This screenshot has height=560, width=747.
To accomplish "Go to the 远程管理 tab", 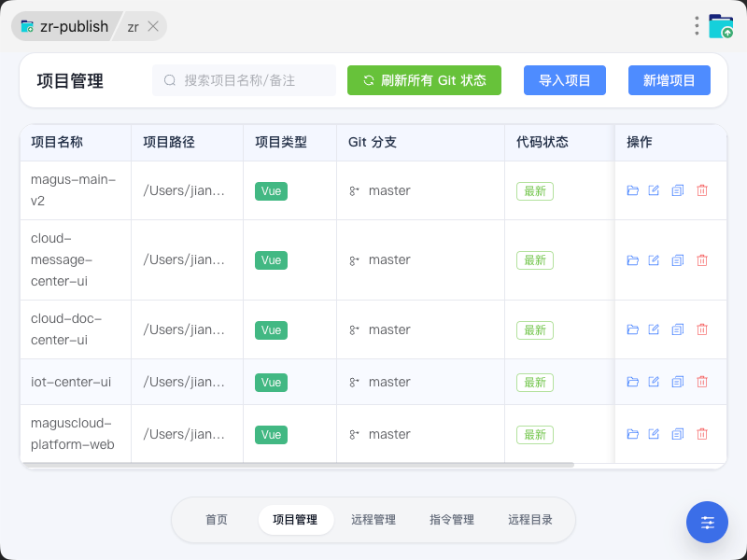I will pyautogui.click(x=373, y=520).
